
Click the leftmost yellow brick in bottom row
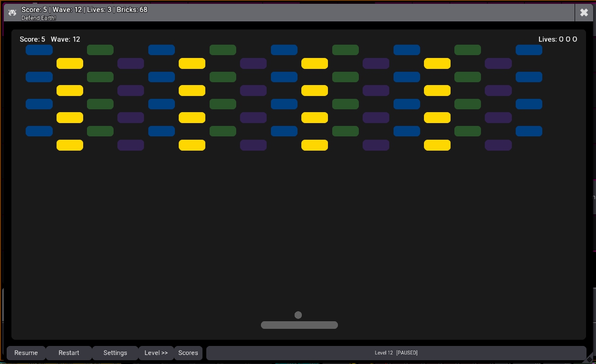click(70, 145)
